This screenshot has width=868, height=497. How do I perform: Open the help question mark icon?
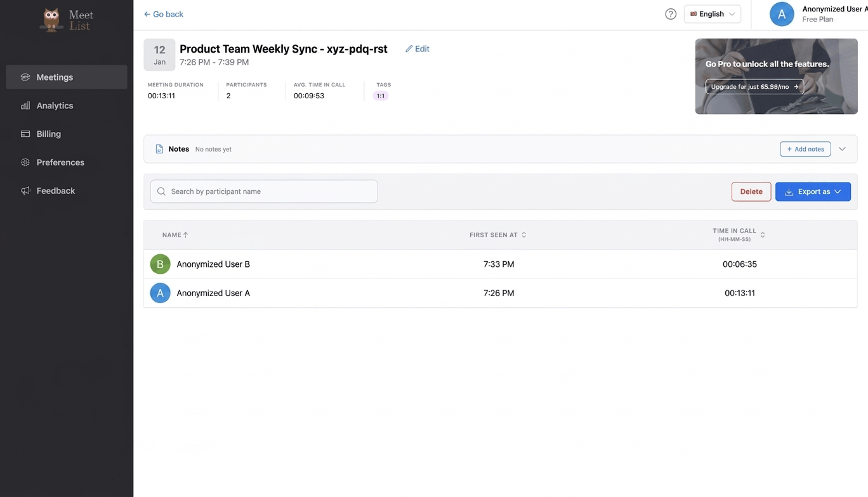pos(671,14)
